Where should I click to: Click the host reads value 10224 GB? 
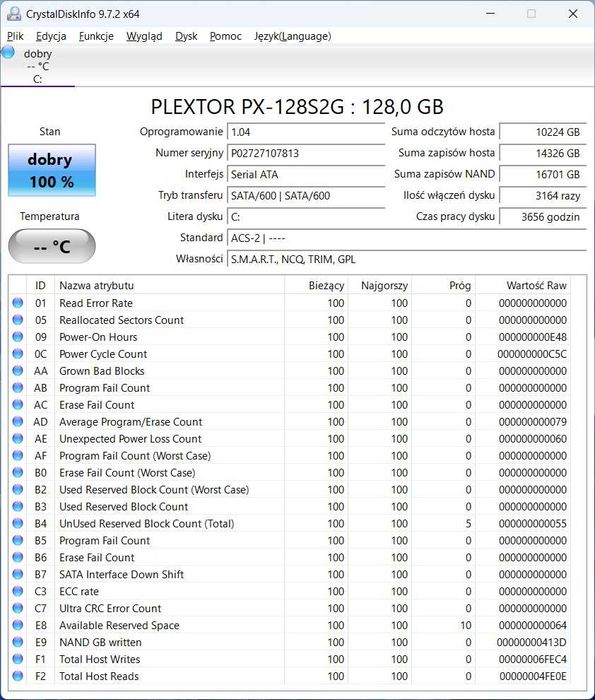coord(542,132)
